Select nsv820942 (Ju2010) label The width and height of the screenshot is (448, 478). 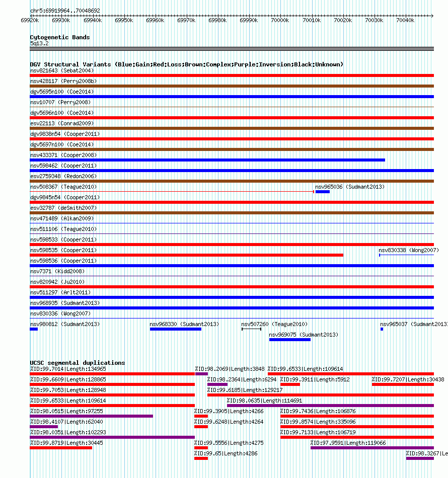coord(57,282)
